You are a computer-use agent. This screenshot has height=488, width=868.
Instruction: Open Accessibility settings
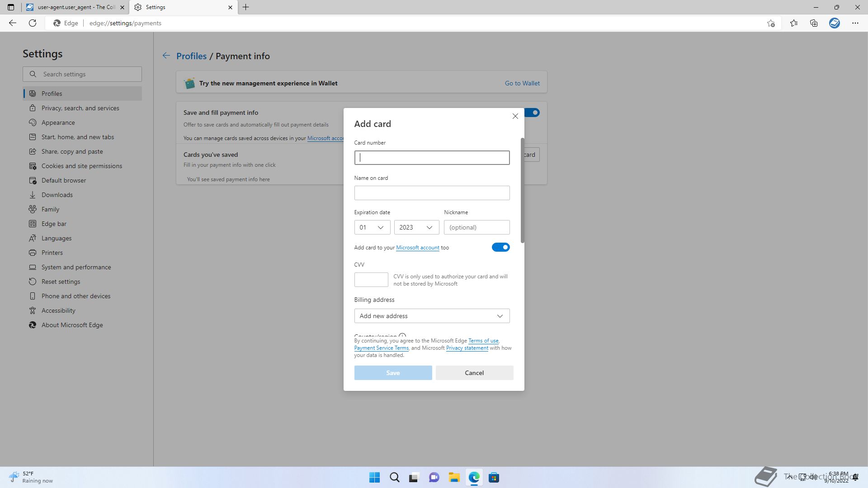pos(82,310)
